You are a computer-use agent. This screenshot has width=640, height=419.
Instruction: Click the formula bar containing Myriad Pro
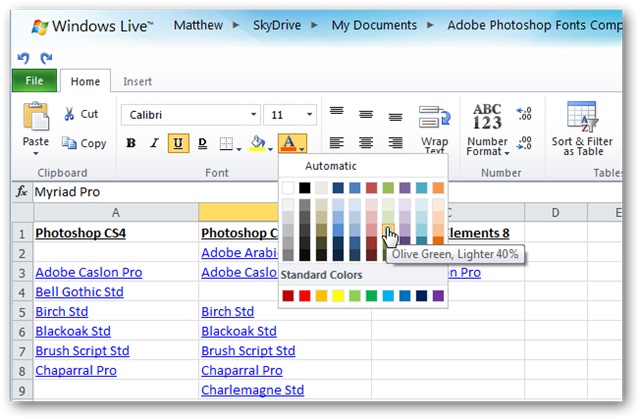[x=155, y=192]
